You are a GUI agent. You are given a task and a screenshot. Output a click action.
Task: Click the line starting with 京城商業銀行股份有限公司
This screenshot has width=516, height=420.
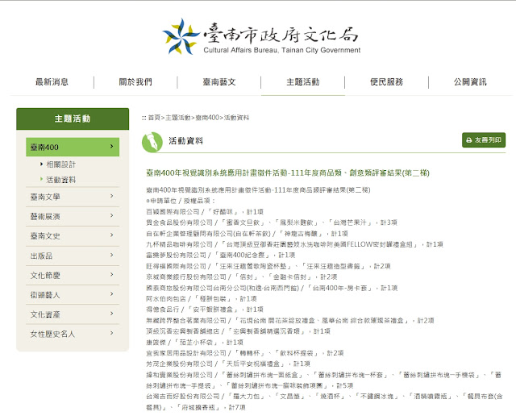click(242, 277)
